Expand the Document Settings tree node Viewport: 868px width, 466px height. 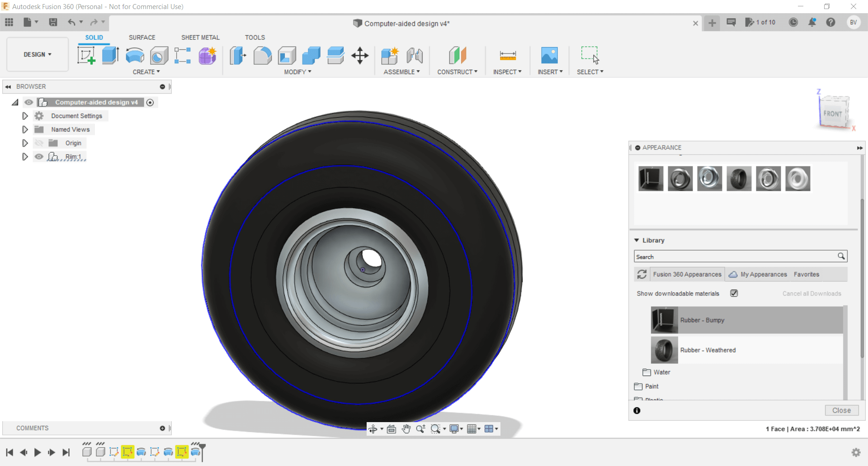25,116
